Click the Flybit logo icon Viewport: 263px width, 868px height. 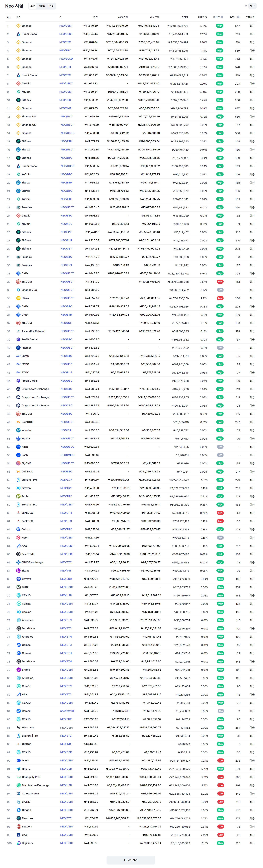pyautogui.click(x=18, y=537)
